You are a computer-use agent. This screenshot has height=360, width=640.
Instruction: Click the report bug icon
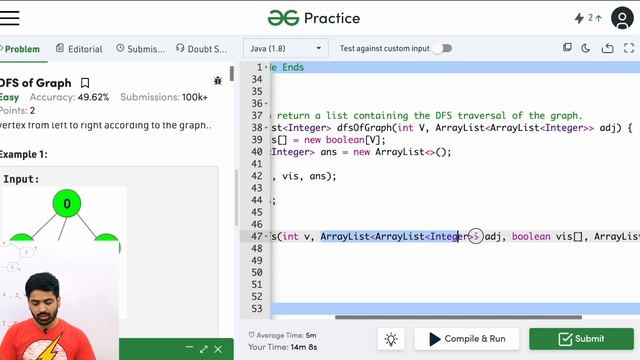click(x=218, y=81)
